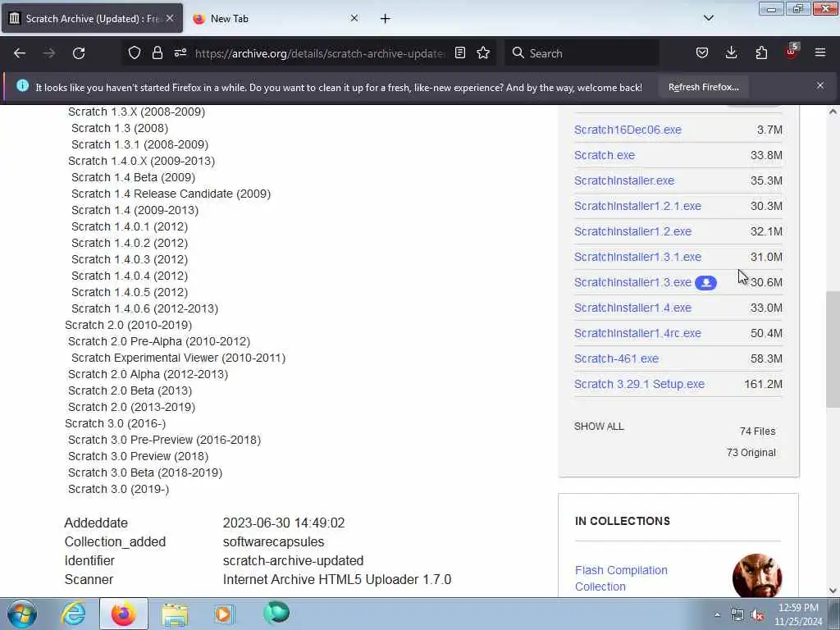
Task: Focus the address bar URL field
Action: click(320, 53)
